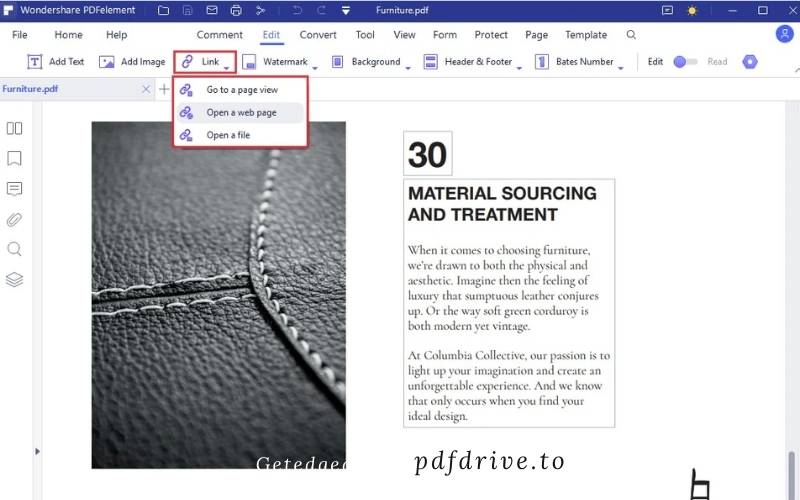Click the paragraph starting 'When it comes'

pos(503,288)
